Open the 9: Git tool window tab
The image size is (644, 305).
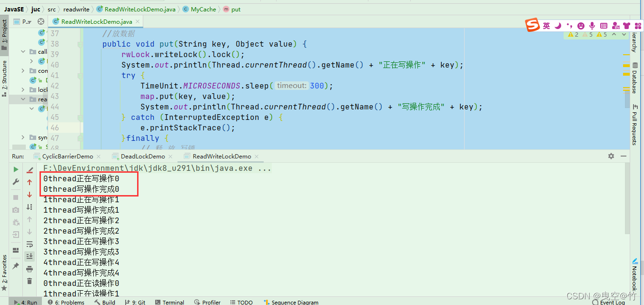tap(135, 302)
